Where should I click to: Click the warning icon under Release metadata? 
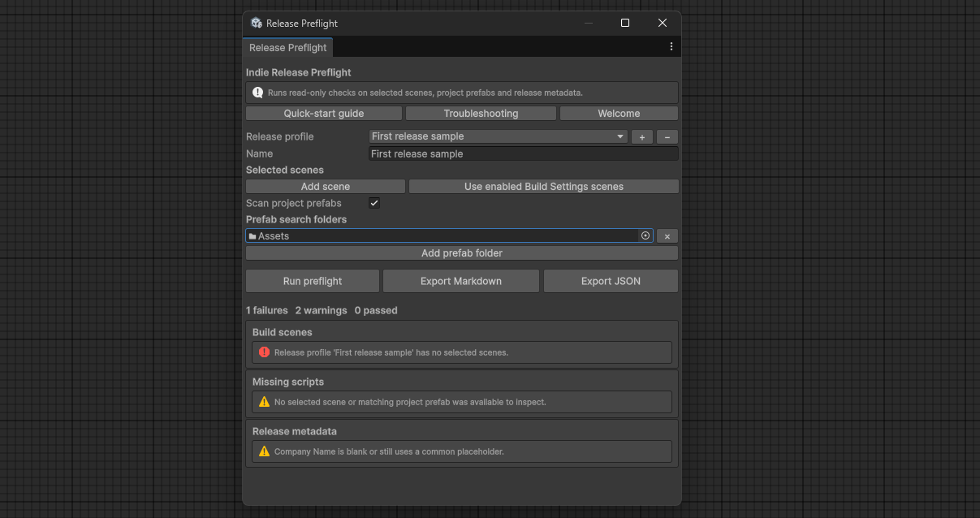(264, 451)
